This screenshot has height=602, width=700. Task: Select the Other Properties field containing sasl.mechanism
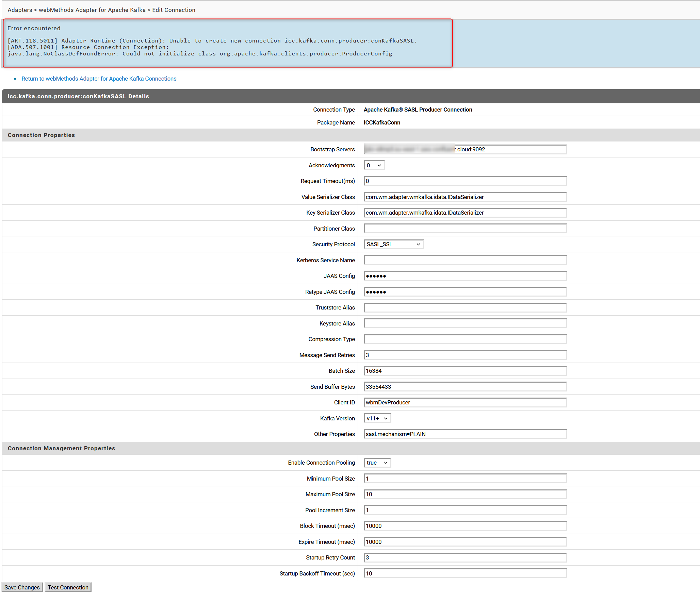point(465,434)
